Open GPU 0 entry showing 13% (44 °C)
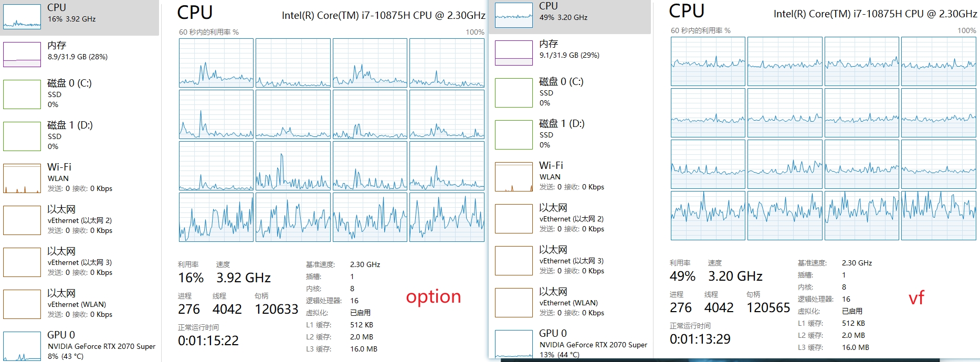The image size is (980, 362). [x=570, y=343]
